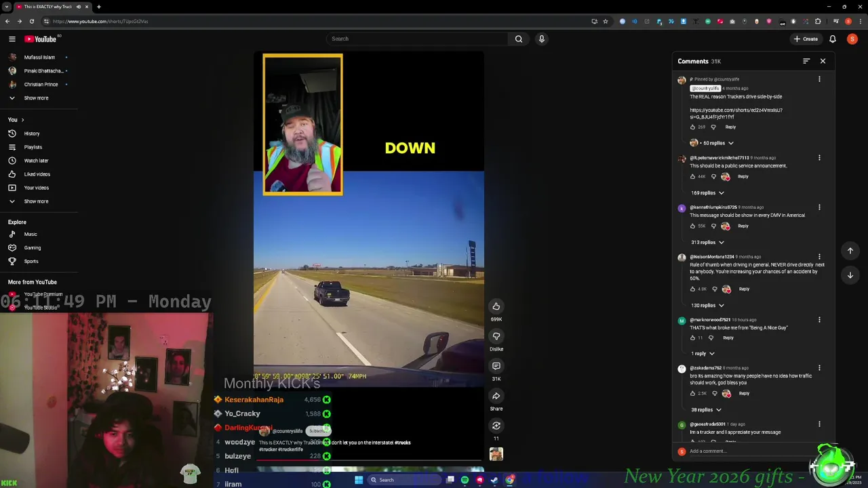Open the short's sound thumbnail under remix
Viewport: 868px width, 488px height.
[496, 454]
